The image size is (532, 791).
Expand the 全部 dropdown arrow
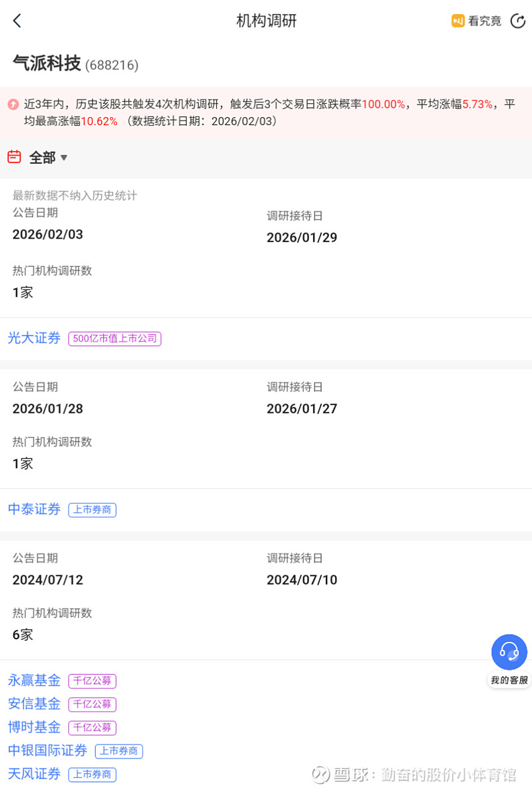tap(64, 158)
